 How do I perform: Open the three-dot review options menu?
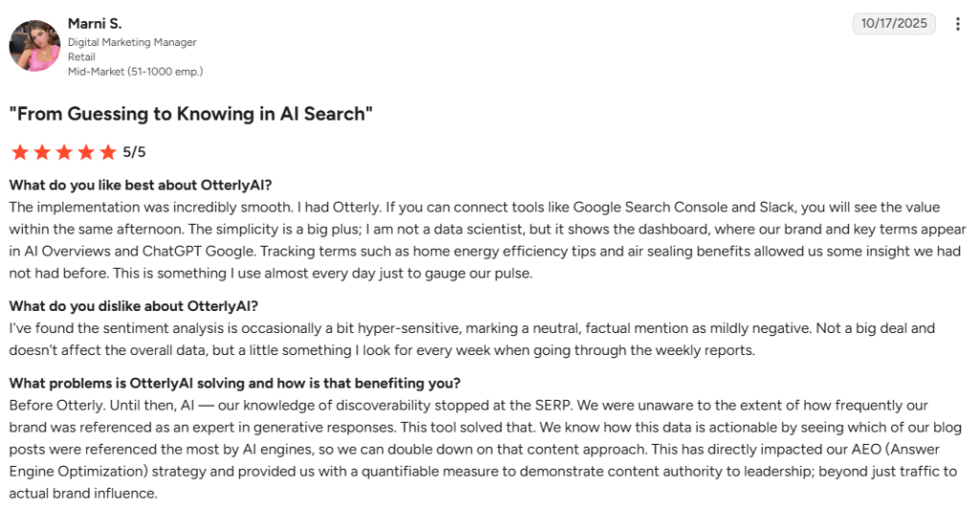(957, 24)
